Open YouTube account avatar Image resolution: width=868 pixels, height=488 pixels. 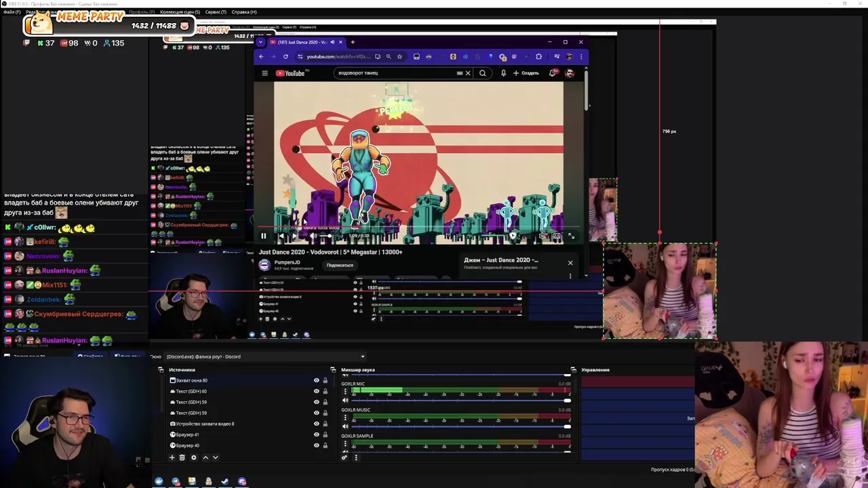[x=570, y=73]
